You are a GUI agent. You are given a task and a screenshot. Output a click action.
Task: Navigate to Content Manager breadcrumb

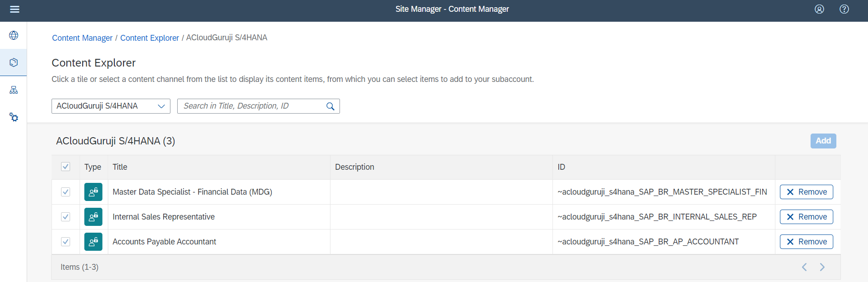(x=82, y=38)
